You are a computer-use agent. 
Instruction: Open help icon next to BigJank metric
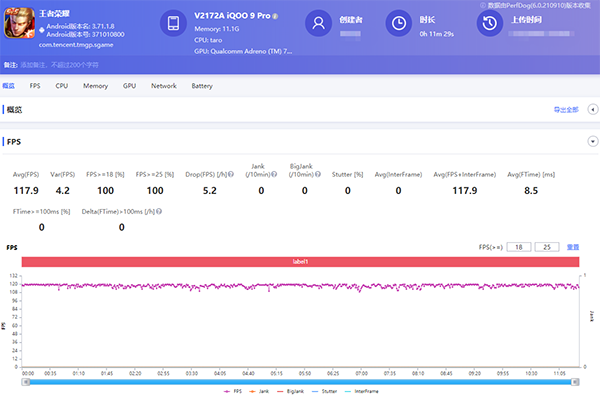318,174
